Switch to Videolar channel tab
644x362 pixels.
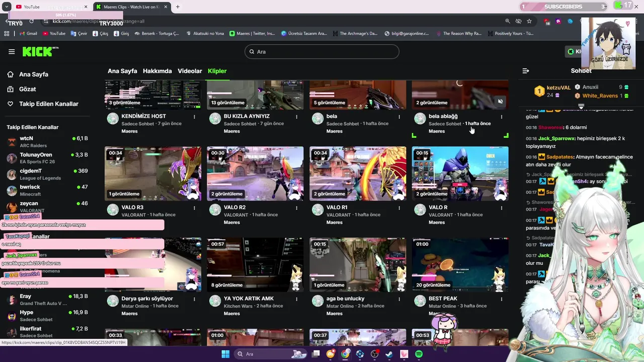[190, 71]
